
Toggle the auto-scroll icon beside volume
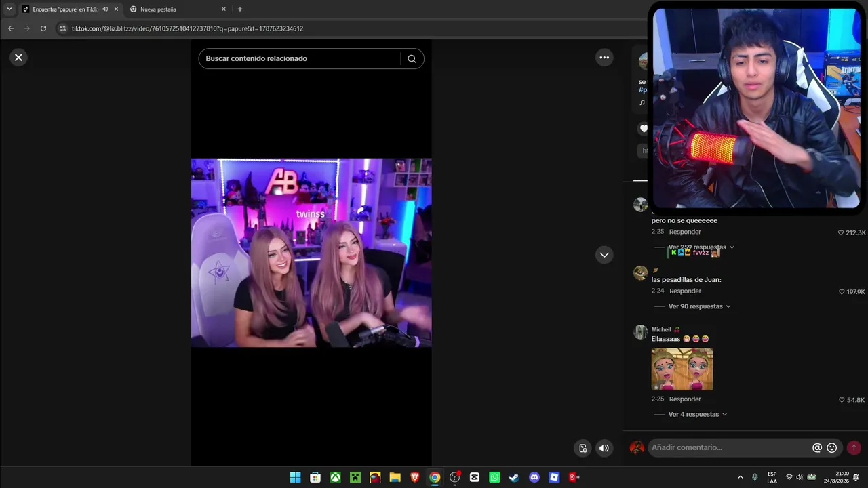(583, 448)
